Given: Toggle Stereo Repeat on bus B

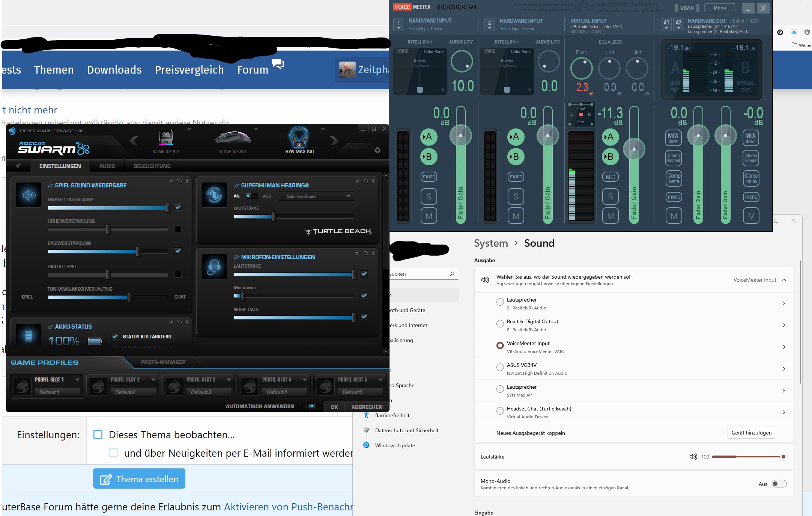Looking at the screenshot, I should (x=751, y=158).
